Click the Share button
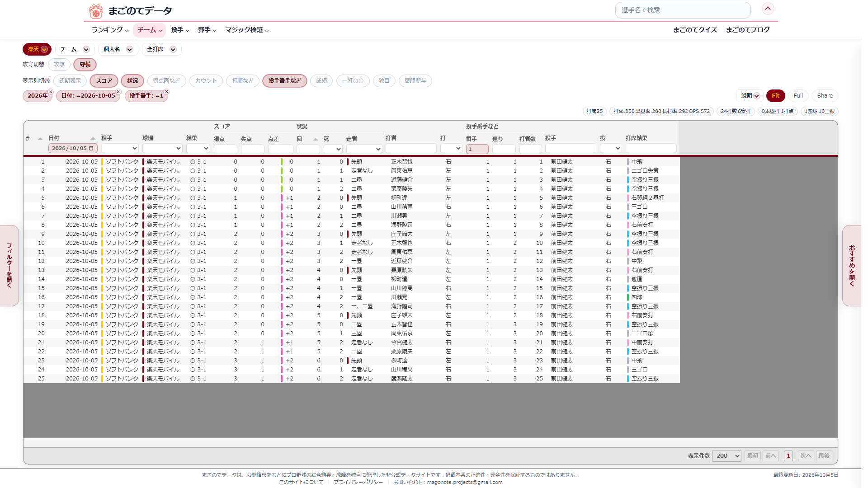The height and width of the screenshot is (488, 868). [825, 96]
